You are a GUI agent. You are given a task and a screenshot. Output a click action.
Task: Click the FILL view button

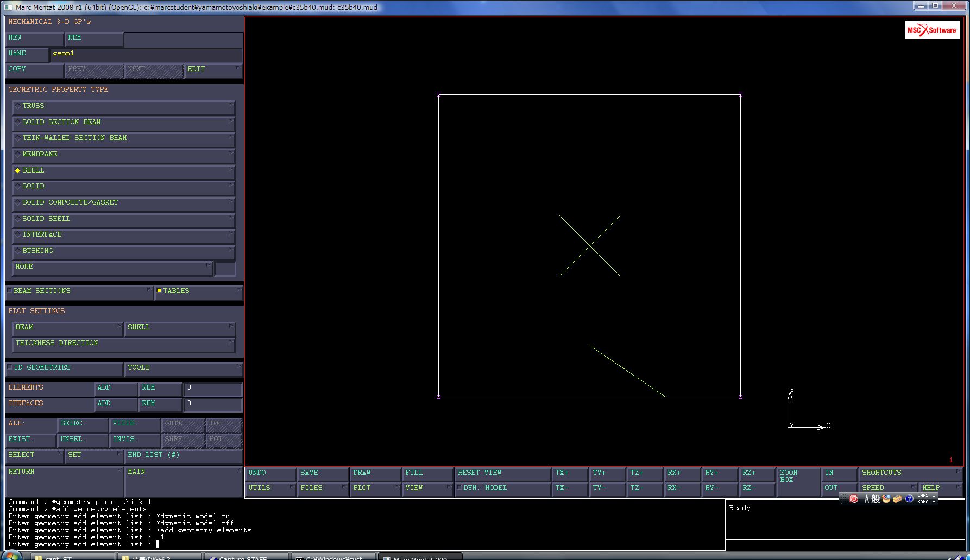(427, 473)
